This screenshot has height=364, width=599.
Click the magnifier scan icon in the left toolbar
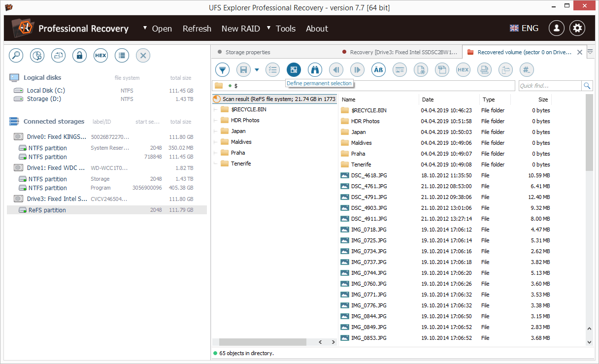[x=16, y=56]
